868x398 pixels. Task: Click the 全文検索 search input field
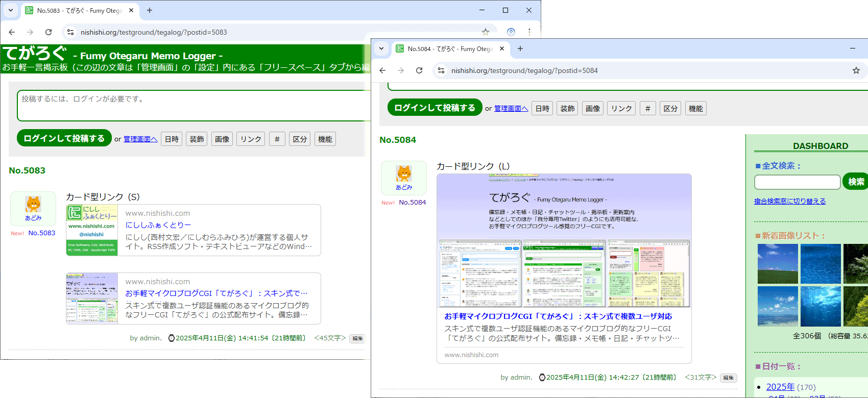797,182
